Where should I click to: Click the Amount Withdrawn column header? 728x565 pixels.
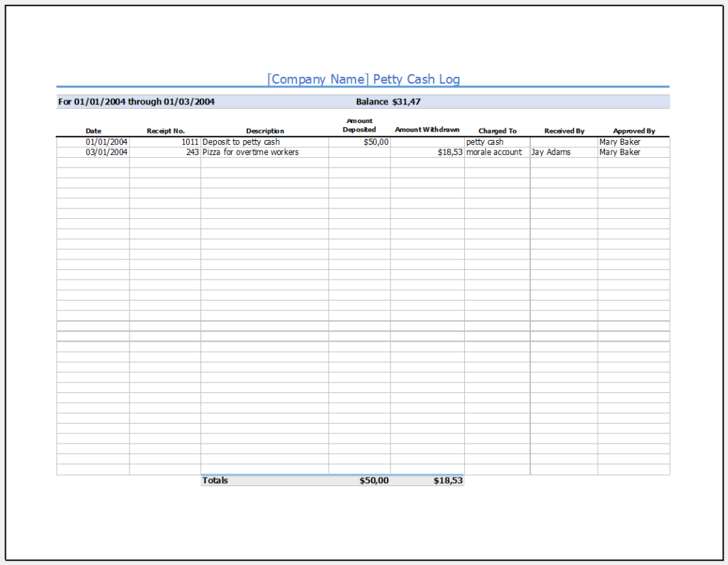coord(427,130)
